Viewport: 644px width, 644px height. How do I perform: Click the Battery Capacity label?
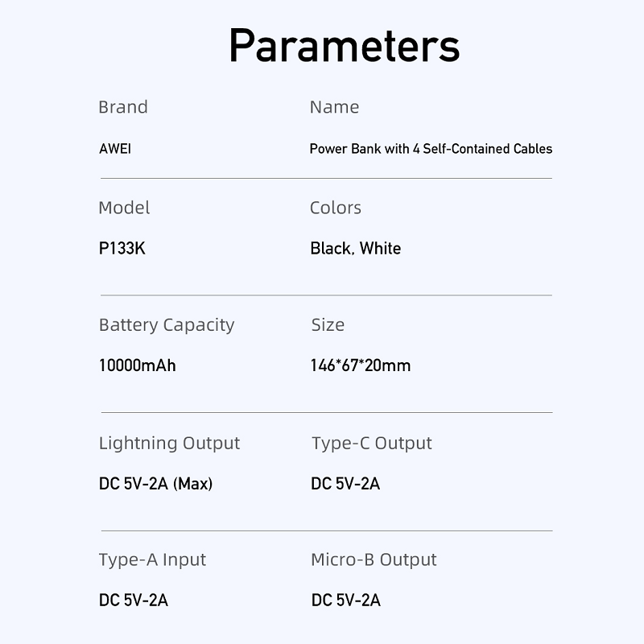tap(167, 325)
